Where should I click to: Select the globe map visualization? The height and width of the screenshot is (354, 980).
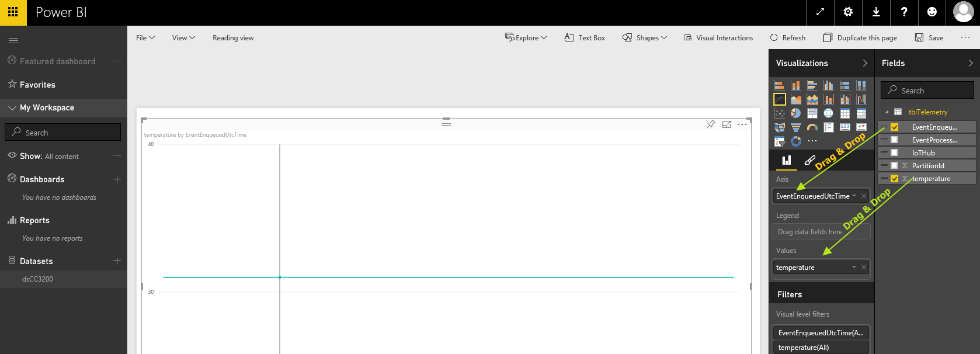click(x=828, y=113)
